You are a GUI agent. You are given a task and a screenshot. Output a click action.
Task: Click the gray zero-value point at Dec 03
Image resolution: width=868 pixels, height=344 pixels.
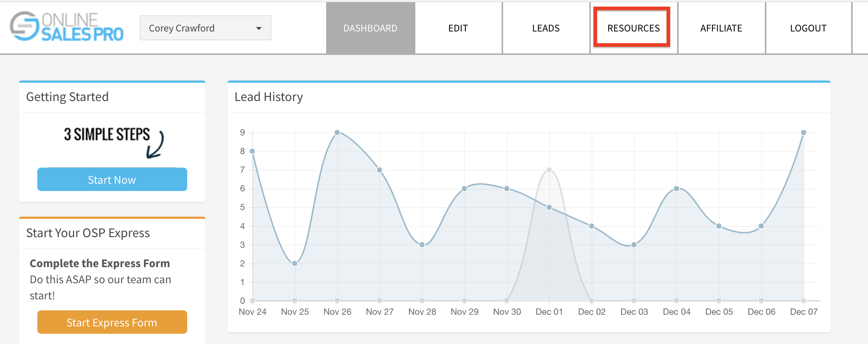click(634, 301)
